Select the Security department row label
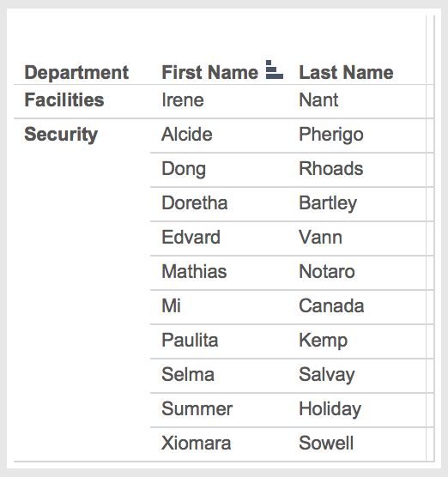 tap(61, 135)
